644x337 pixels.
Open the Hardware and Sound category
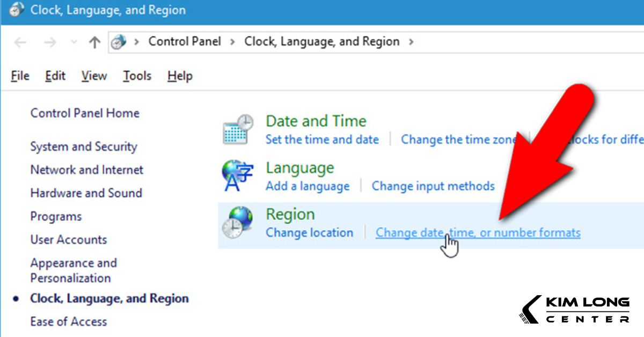click(86, 193)
